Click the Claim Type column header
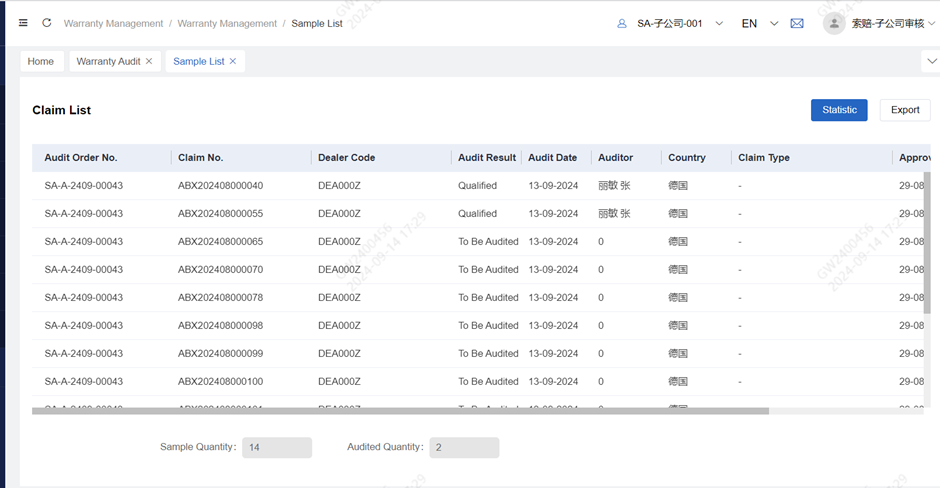Screen dimensions: 940x488 coord(764,158)
